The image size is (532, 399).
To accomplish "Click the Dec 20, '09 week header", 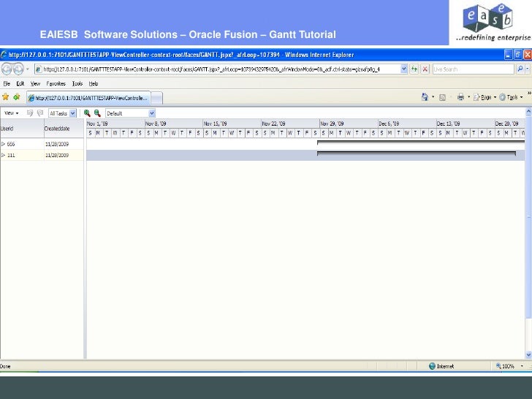I will [509, 123].
